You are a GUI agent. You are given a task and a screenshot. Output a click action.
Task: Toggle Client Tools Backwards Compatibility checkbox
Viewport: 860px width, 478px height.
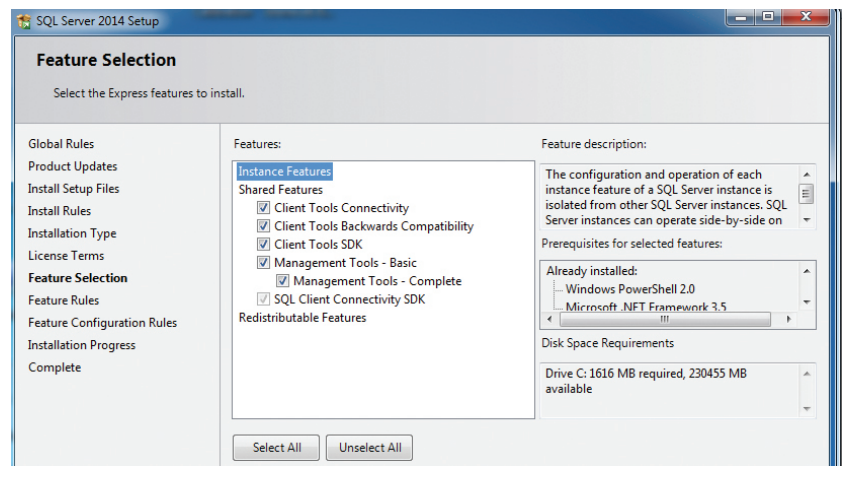click(x=264, y=226)
